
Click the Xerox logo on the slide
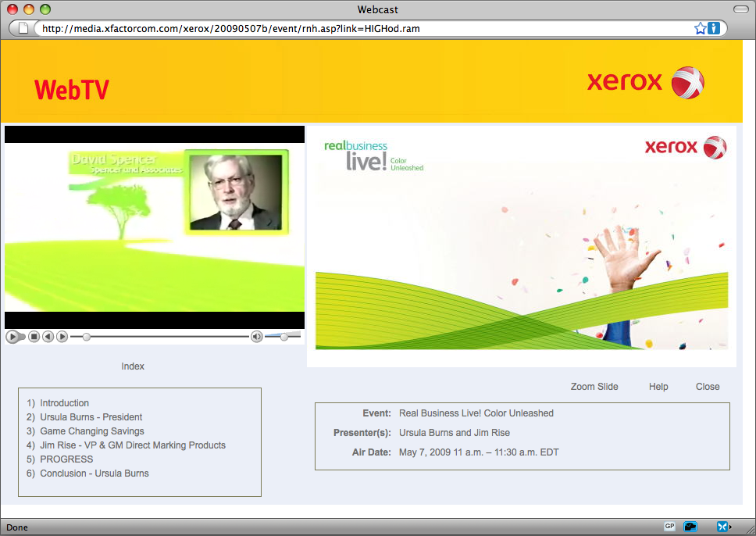685,147
